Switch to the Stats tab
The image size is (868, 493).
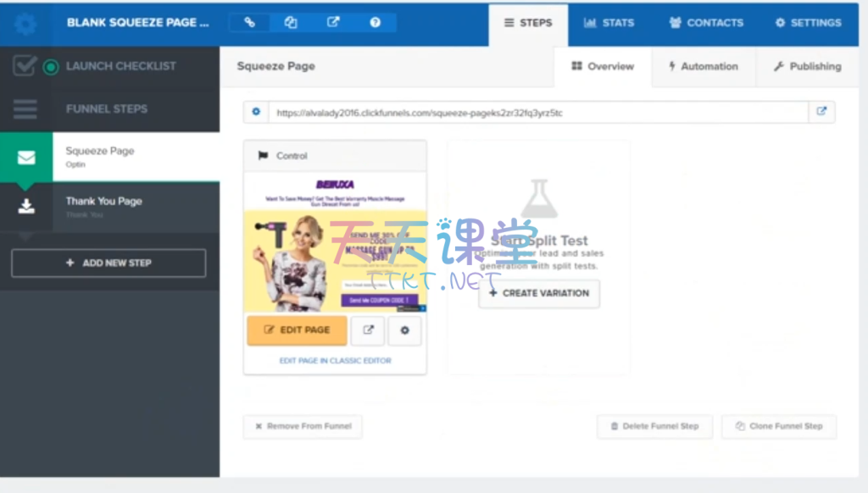pyautogui.click(x=609, y=23)
